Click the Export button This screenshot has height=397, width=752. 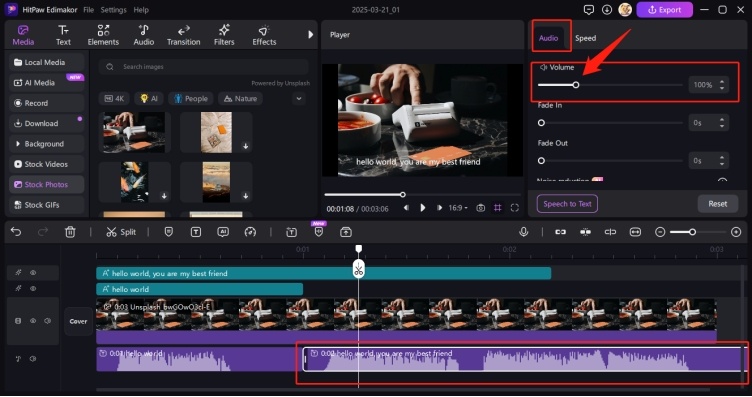[664, 10]
